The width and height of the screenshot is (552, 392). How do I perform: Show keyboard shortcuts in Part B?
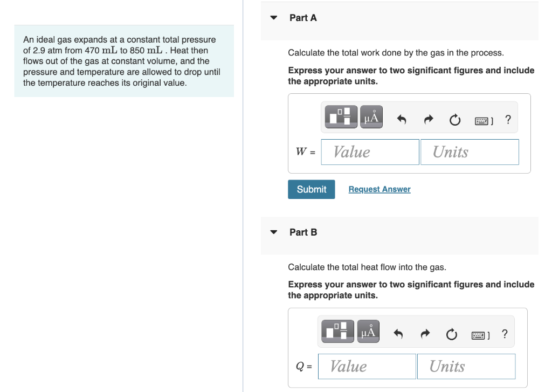[x=480, y=335]
